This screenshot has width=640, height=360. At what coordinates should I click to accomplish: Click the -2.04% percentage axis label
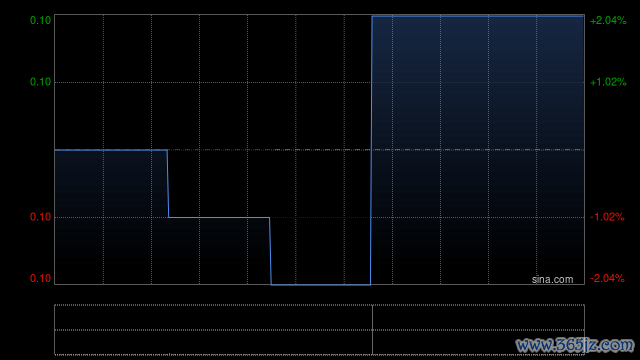coord(607,278)
